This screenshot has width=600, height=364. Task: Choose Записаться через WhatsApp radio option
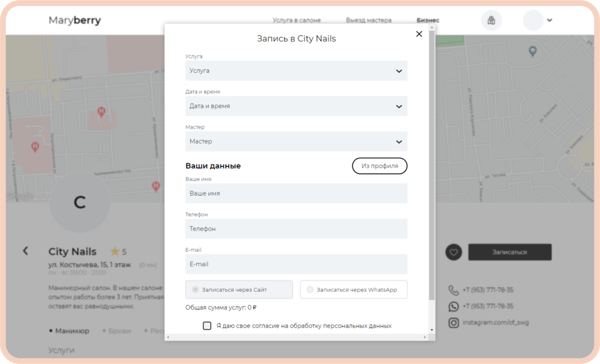coord(354,289)
